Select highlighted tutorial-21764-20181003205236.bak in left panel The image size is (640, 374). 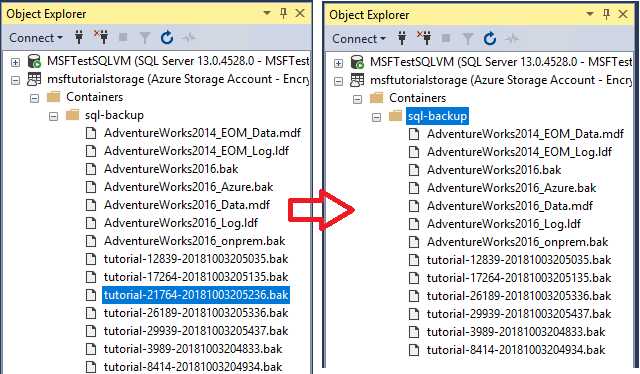[x=196, y=295]
